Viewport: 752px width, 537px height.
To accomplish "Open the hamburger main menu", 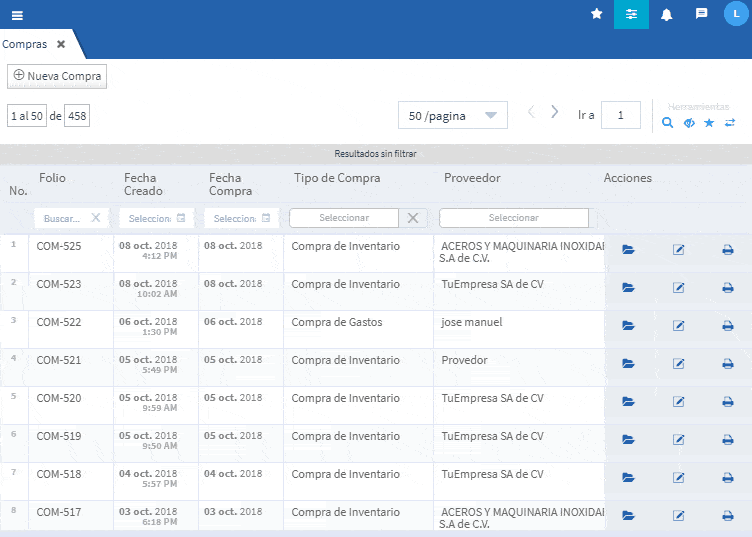I will [x=17, y=15].
